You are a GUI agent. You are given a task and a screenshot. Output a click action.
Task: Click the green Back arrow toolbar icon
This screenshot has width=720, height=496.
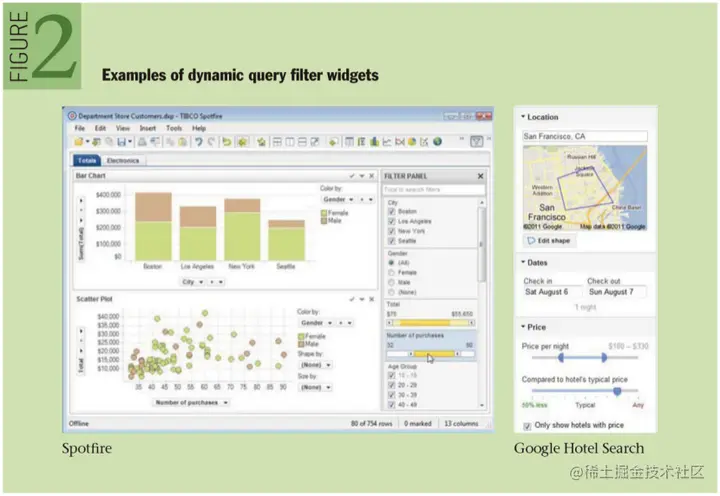(226, 142)
